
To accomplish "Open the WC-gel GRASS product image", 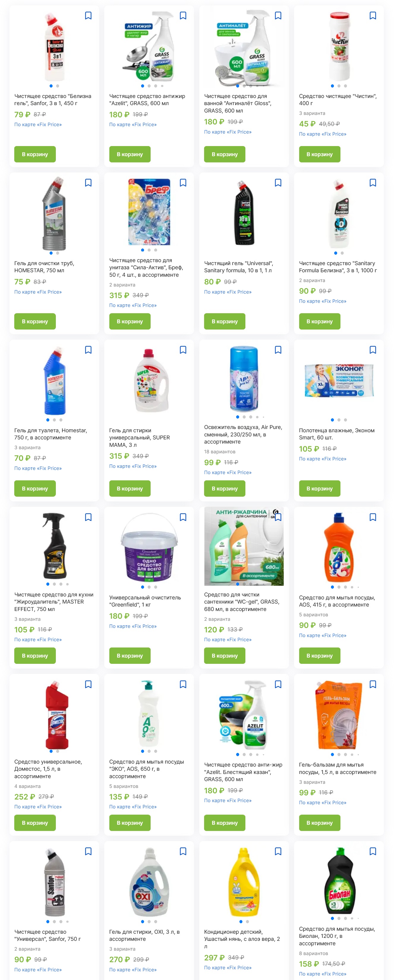I will 244,546.
